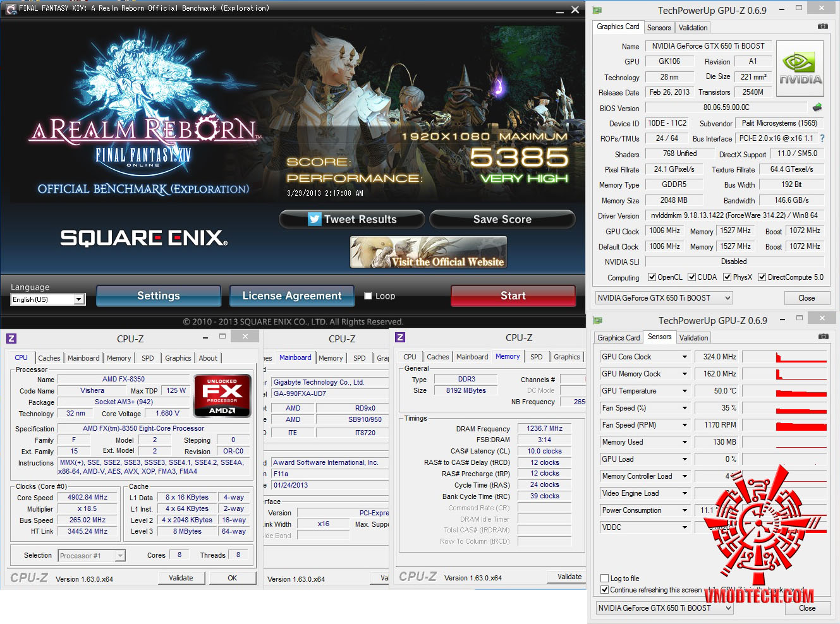840x624 pixels.
Task: Click the GPU Temperature sensor graph
Action: (784, 391)
